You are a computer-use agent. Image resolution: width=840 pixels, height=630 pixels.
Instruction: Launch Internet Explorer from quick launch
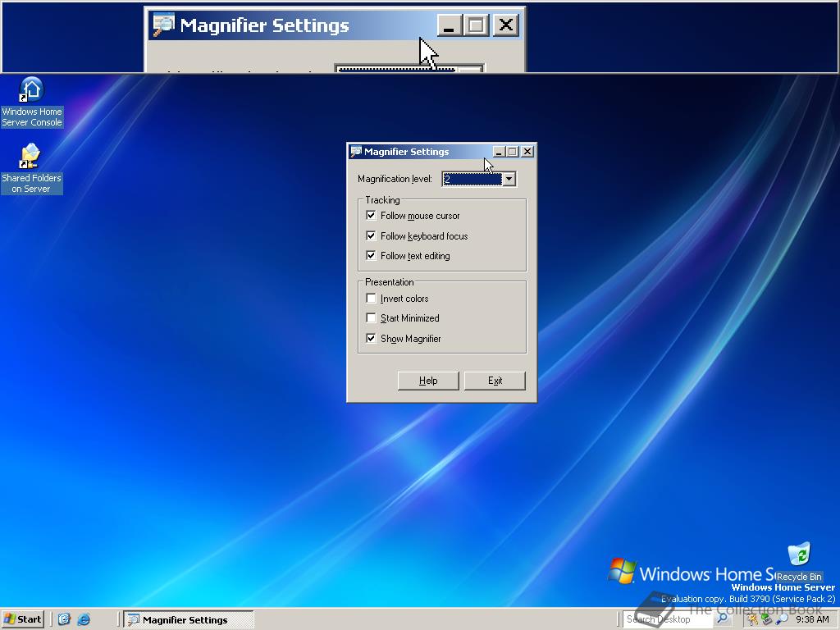click(x=84, y=619)
